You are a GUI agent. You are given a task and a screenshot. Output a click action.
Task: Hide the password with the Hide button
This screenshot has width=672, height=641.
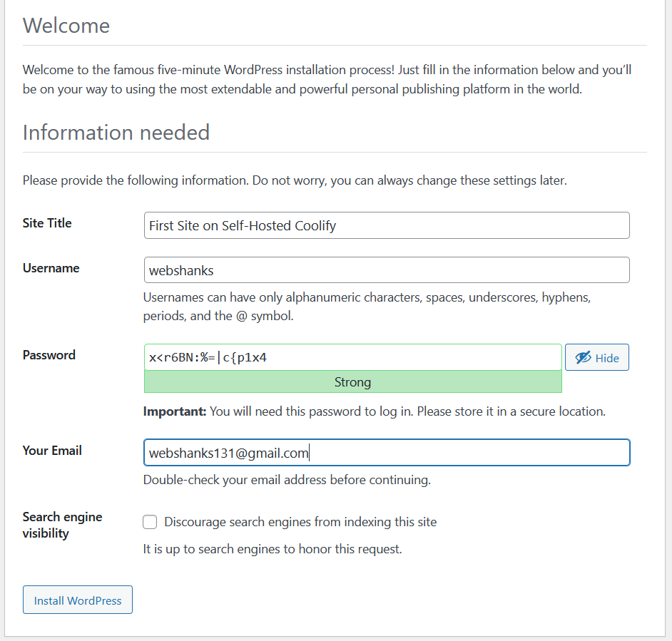coord(596,357)
